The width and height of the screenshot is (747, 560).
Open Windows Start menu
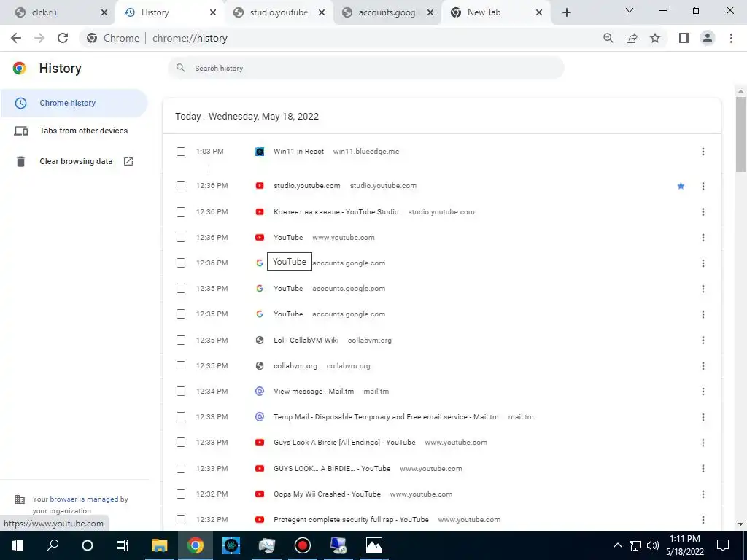[x=18, y=545]
